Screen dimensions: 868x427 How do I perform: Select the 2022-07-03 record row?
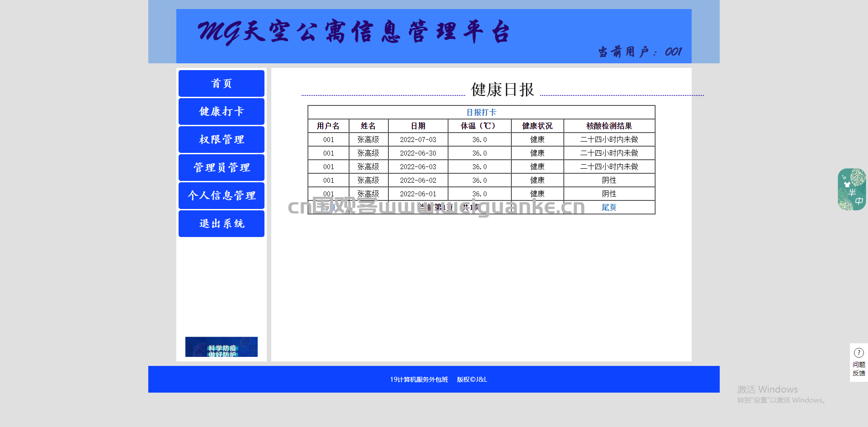pyautogui.click(x=481, y=139)
